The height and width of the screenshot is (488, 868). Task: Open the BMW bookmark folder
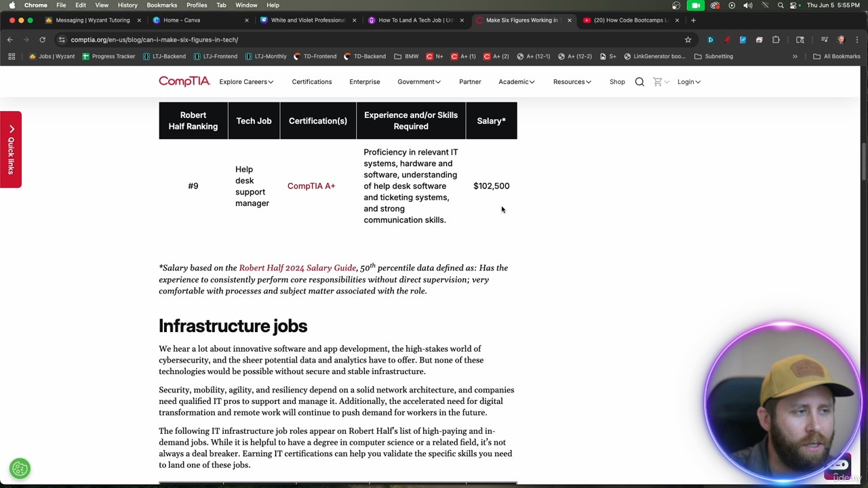[406, 56]
